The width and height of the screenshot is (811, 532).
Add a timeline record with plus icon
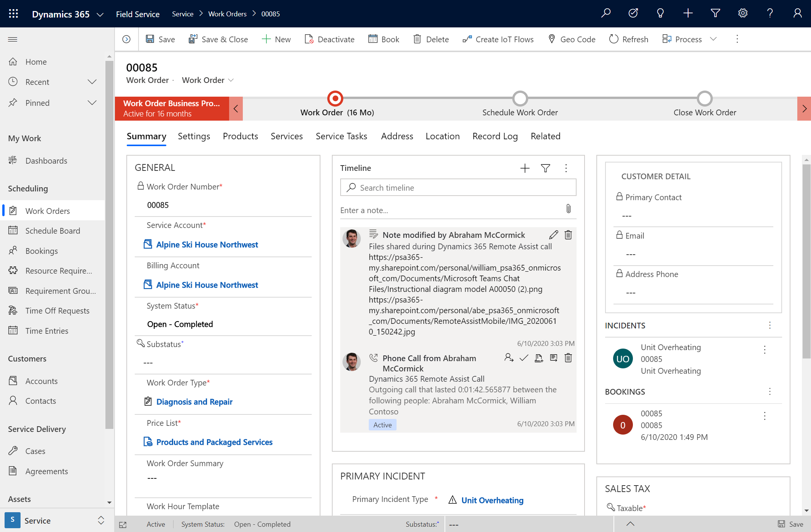point(525,168)
